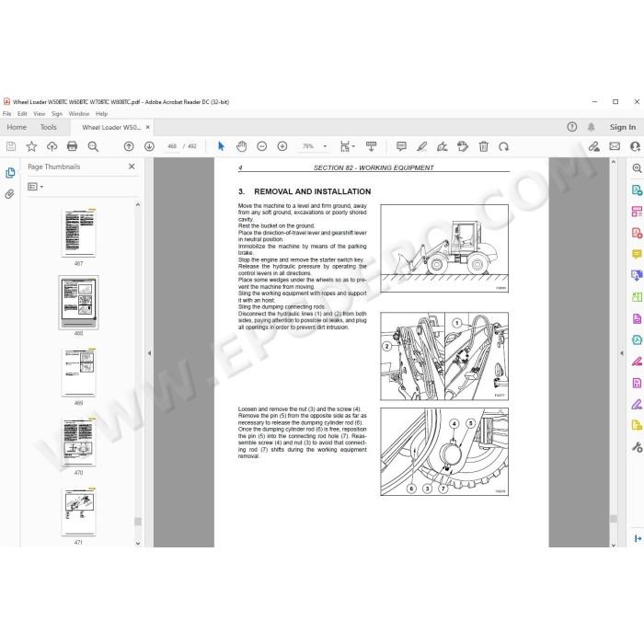Open More Tools wrench icon
644x644 pixels.
pyautogui.click(x=637, y=446)
